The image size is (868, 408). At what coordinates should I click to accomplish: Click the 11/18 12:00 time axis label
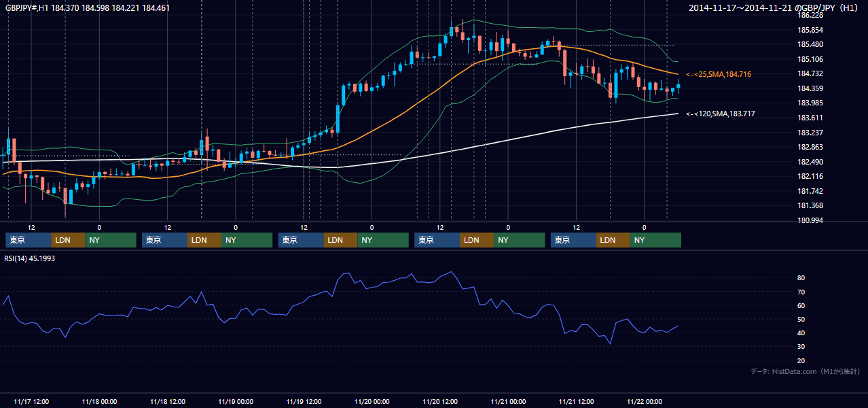coord(168,401)
